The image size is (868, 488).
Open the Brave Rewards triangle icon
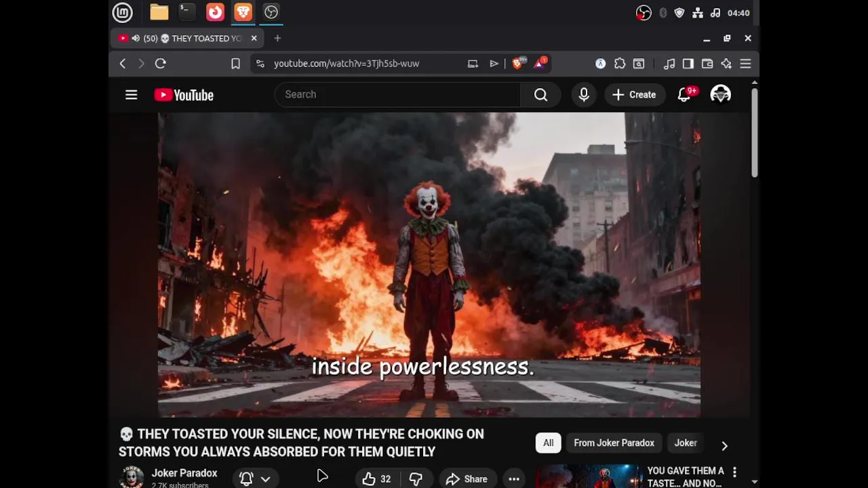[x=540, y=63]
